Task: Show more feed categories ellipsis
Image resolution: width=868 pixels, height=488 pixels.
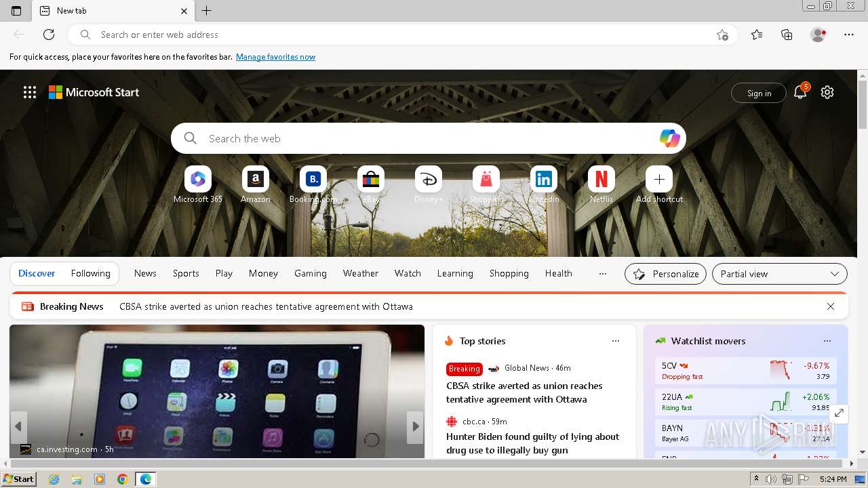Action: tap(603, 274)
